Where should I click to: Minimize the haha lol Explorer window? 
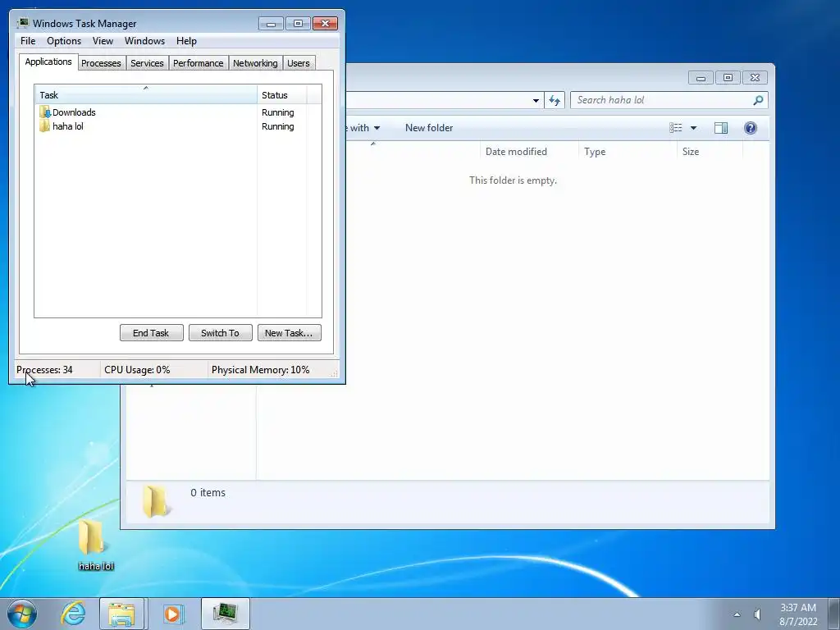coord(701,78)
